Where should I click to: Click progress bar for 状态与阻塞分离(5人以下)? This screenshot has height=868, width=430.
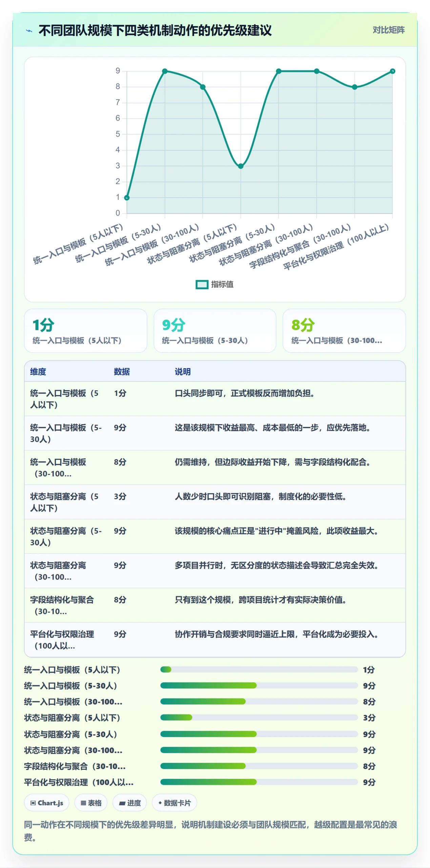[259, 717]
